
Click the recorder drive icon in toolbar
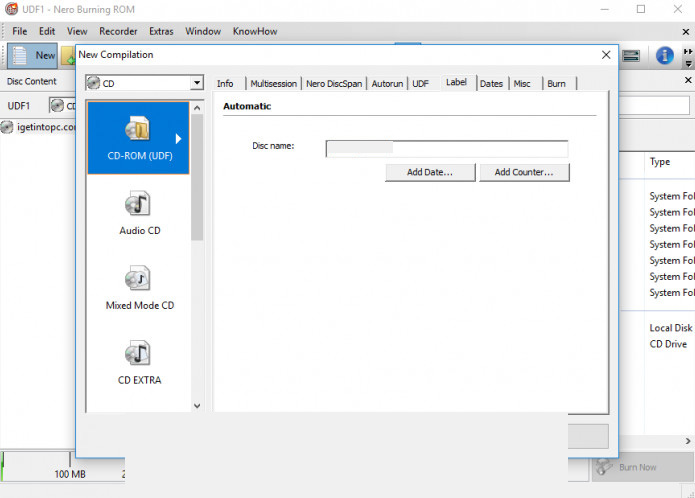pyautogui.click(x=631, y=55)
